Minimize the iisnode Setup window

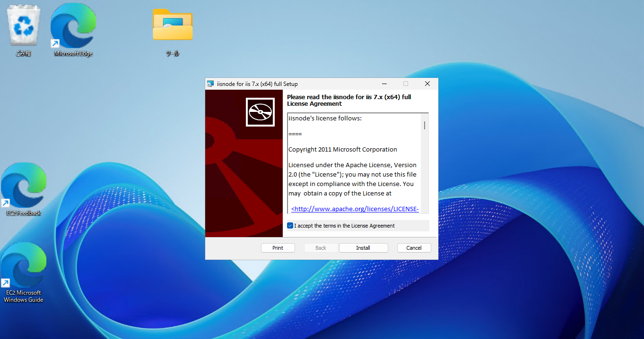click(x=384, y=84)
